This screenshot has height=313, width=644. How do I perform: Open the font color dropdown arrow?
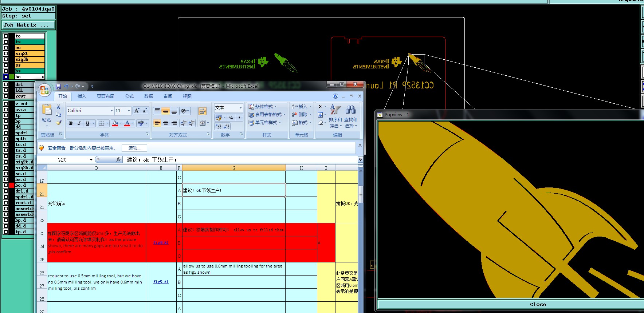click(133, 123)
